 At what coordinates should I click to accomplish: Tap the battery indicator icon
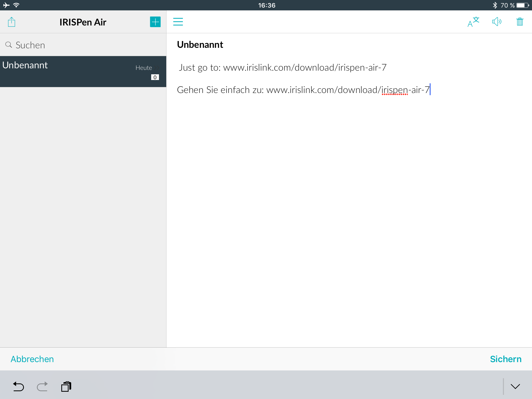click(x=523, y=5)
